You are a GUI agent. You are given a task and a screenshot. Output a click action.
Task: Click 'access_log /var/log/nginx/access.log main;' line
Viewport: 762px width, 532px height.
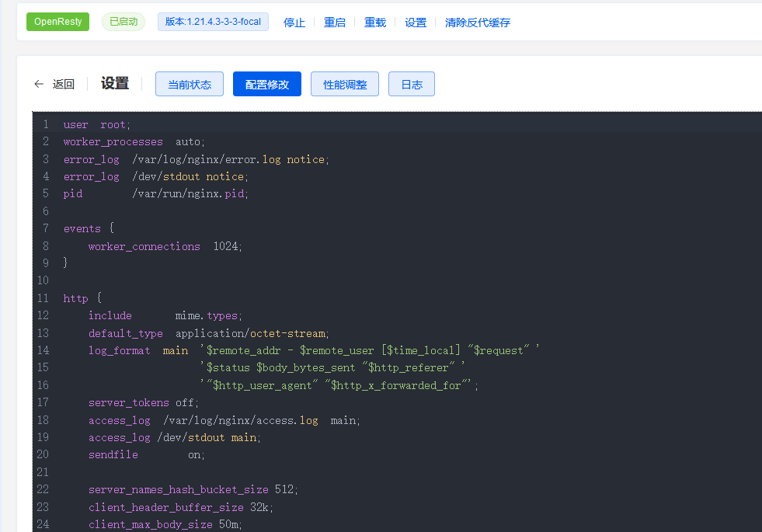click(x=224, y=420)
